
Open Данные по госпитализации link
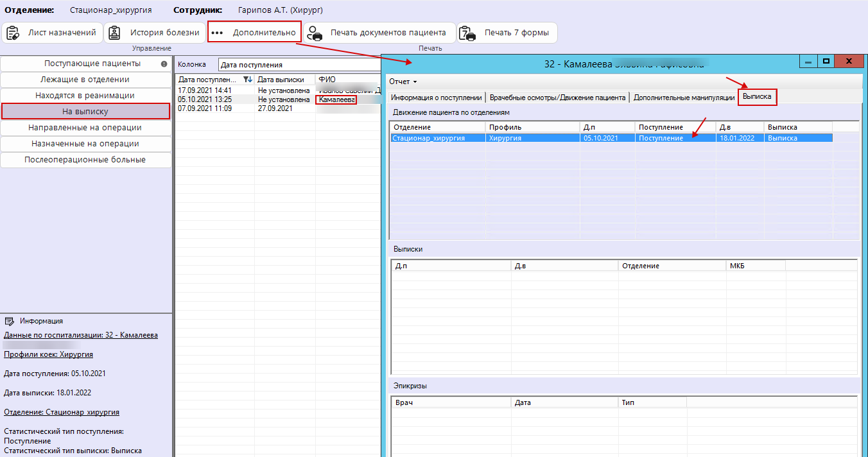pos(81,335)
